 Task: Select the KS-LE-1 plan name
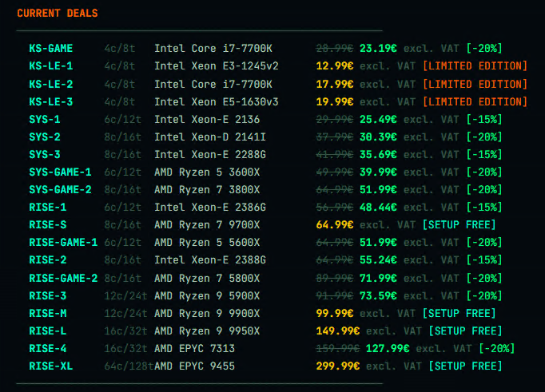pos(51,66)
